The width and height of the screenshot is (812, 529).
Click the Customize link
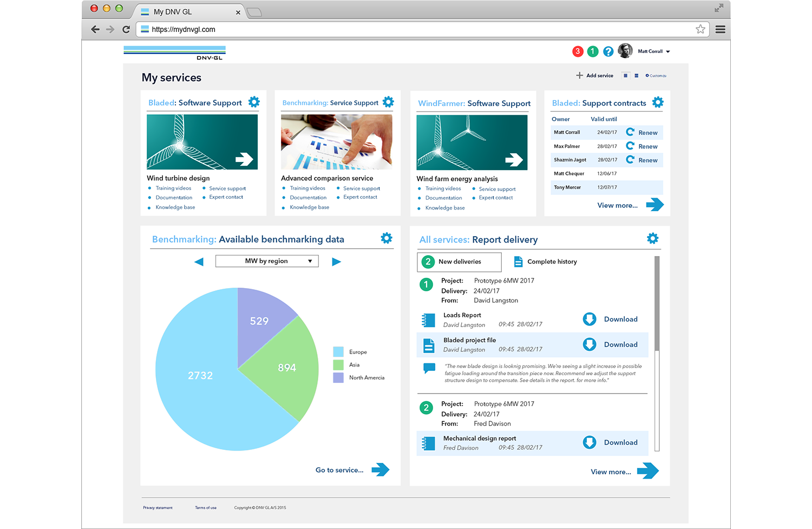pyautogui.click(x=656, y=76)
